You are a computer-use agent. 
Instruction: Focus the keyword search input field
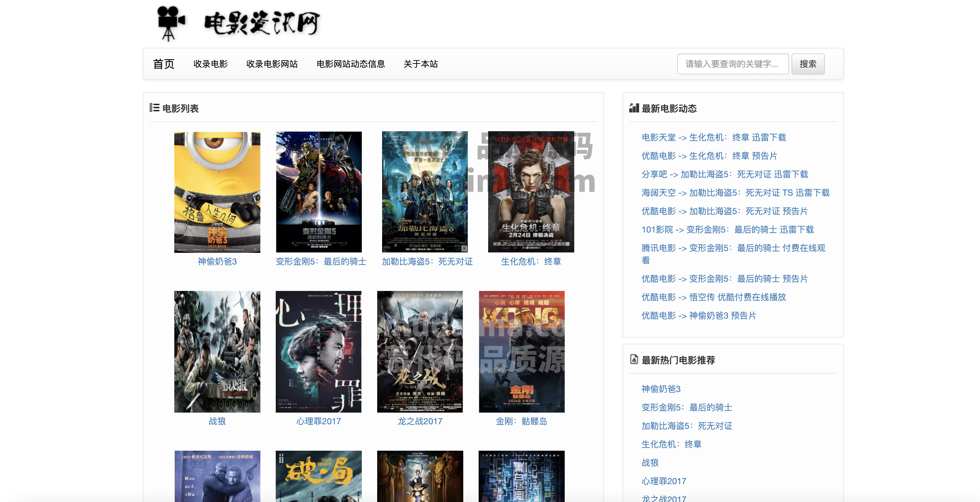tap(733, 64)
